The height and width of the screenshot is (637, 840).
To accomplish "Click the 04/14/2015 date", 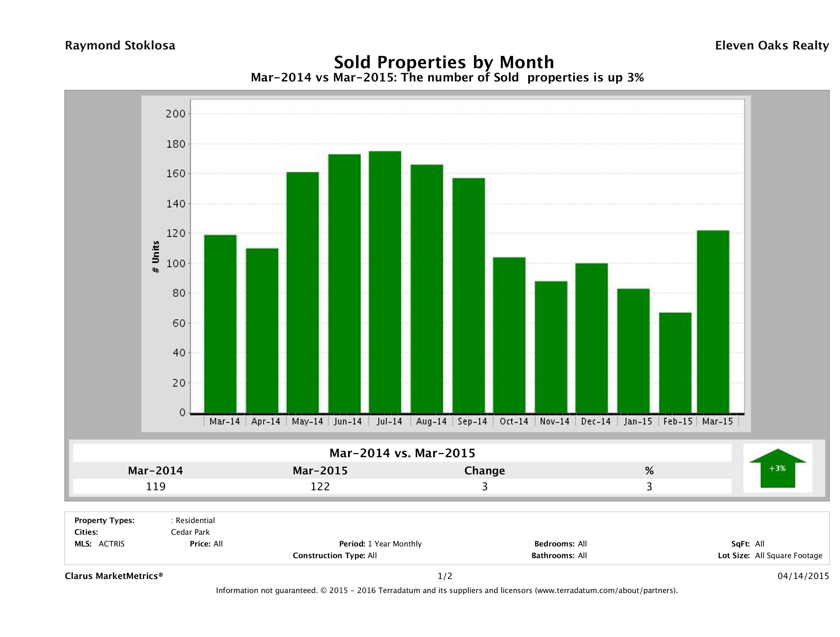I will [x=803, y=576].
